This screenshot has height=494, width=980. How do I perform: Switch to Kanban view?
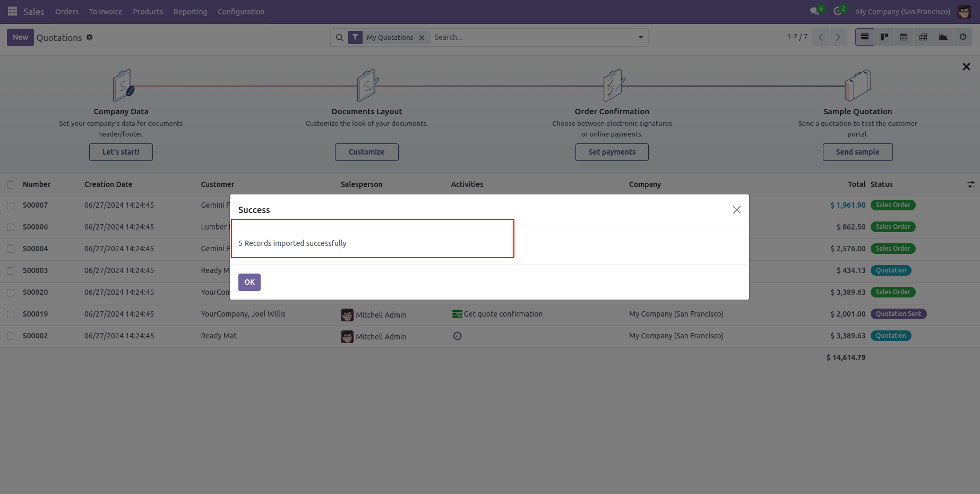[x=884, y=37]
